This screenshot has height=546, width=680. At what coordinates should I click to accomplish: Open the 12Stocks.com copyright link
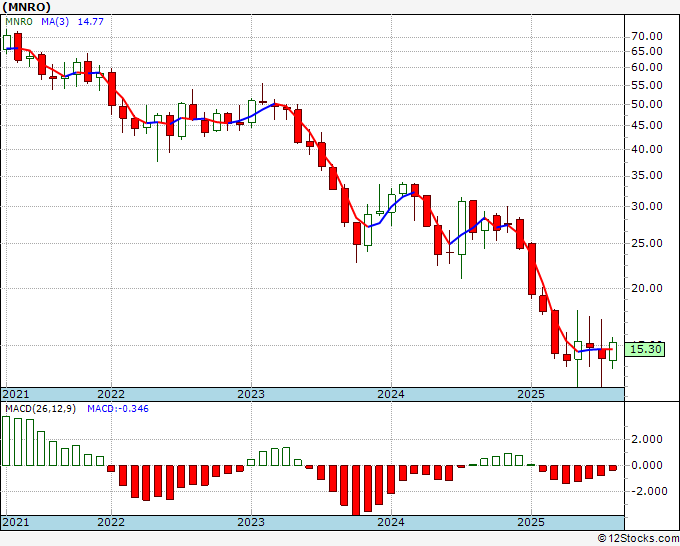tap(638, 539)
